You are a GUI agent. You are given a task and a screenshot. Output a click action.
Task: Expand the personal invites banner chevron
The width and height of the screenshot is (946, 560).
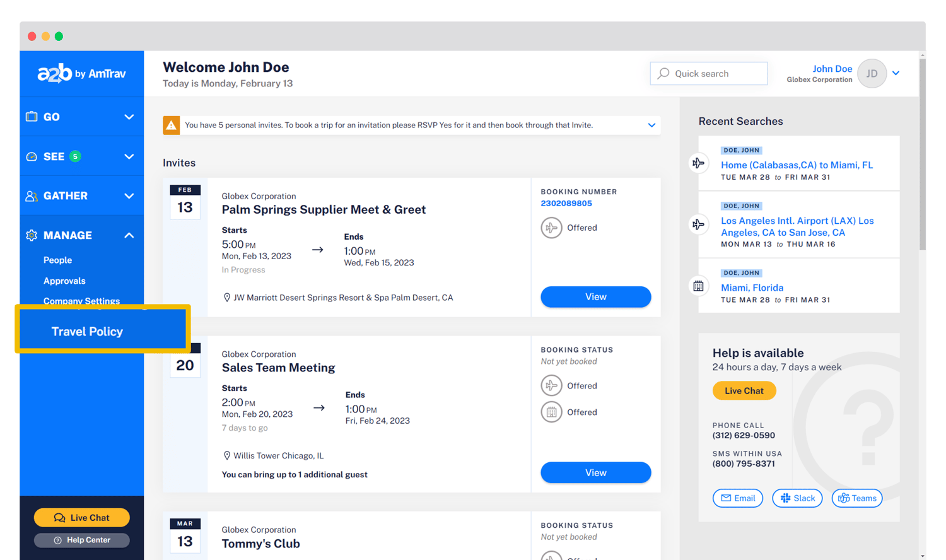tap(651, 125)
